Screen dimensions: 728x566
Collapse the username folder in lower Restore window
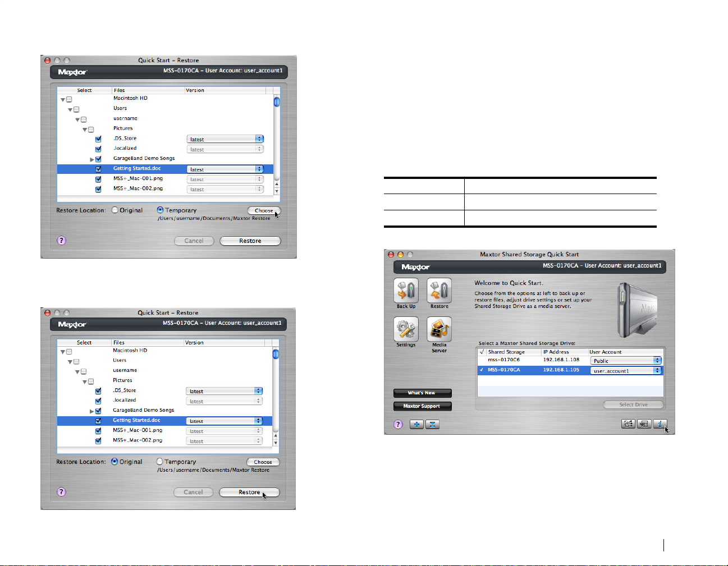pos(77,372)
